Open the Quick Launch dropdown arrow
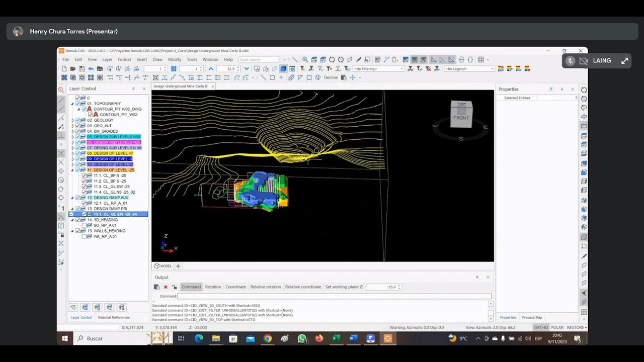 click(x=284, y=60)
